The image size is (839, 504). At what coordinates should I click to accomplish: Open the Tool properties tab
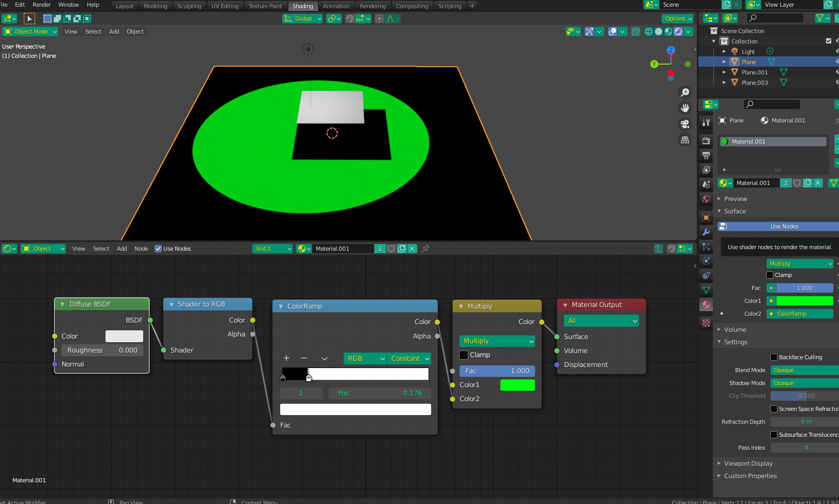tap(706, 123)
